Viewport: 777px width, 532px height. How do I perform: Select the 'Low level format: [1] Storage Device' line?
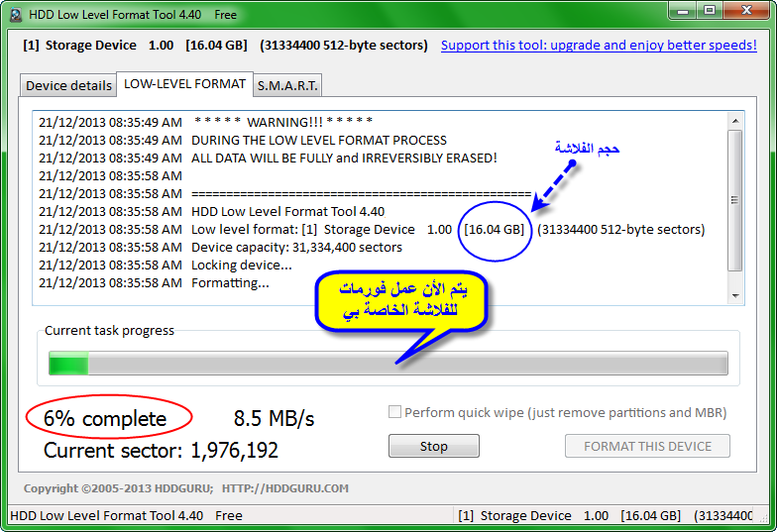372,229
